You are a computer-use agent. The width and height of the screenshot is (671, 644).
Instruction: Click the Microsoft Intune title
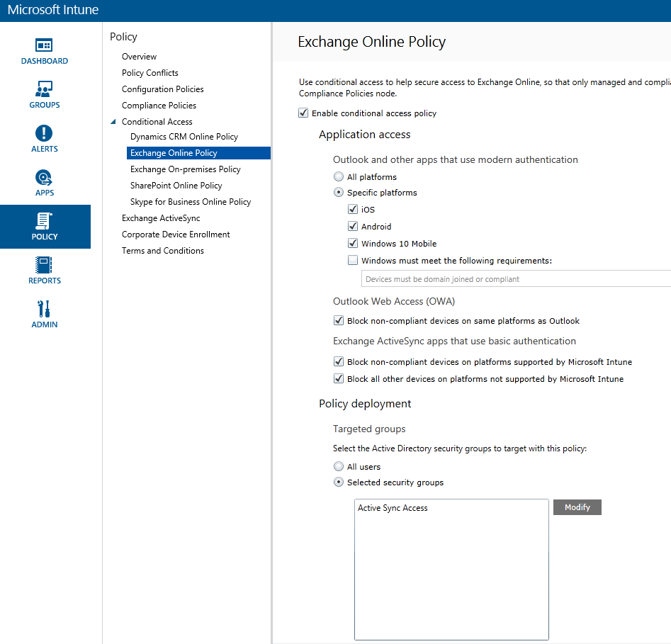tap(53, 9)
